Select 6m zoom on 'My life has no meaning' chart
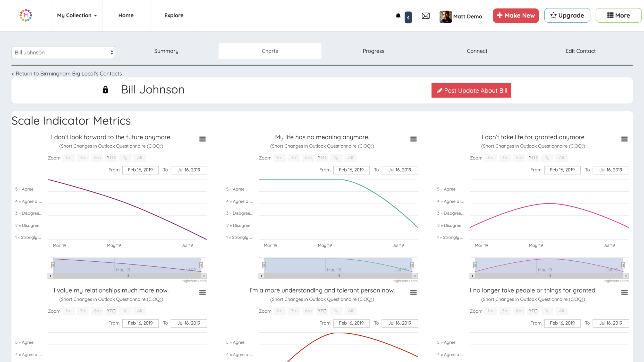The image size is (644, 362). point(308,158)
